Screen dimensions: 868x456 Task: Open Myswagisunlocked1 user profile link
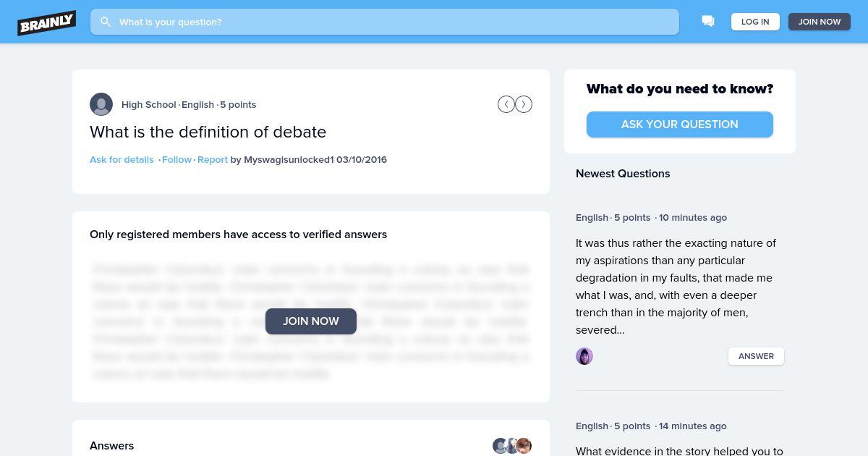coord(289,159)
